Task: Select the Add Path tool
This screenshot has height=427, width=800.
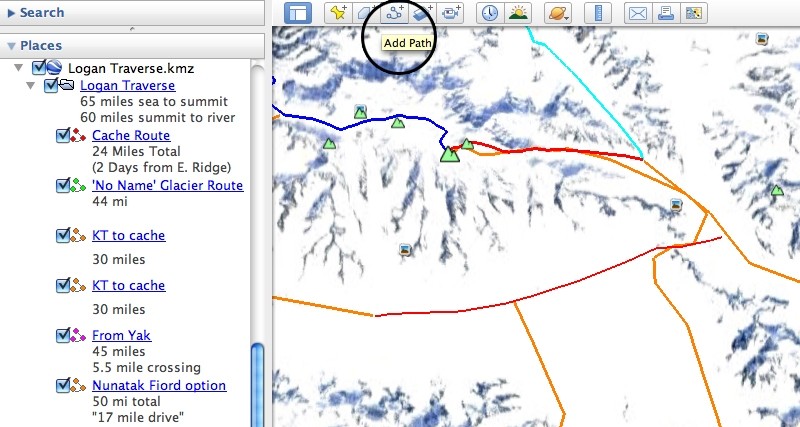Action: click(395, 13)
